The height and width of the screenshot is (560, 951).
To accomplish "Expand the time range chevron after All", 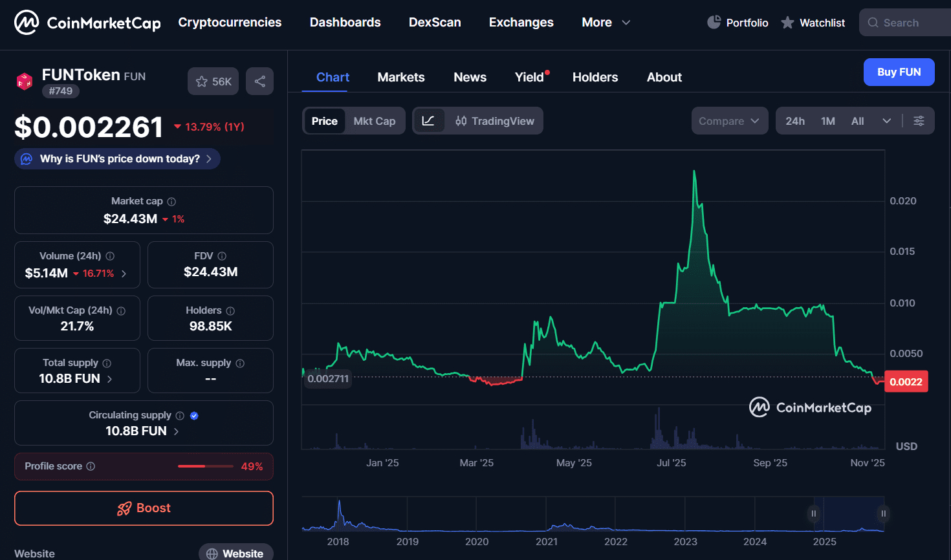I will 887,121.
